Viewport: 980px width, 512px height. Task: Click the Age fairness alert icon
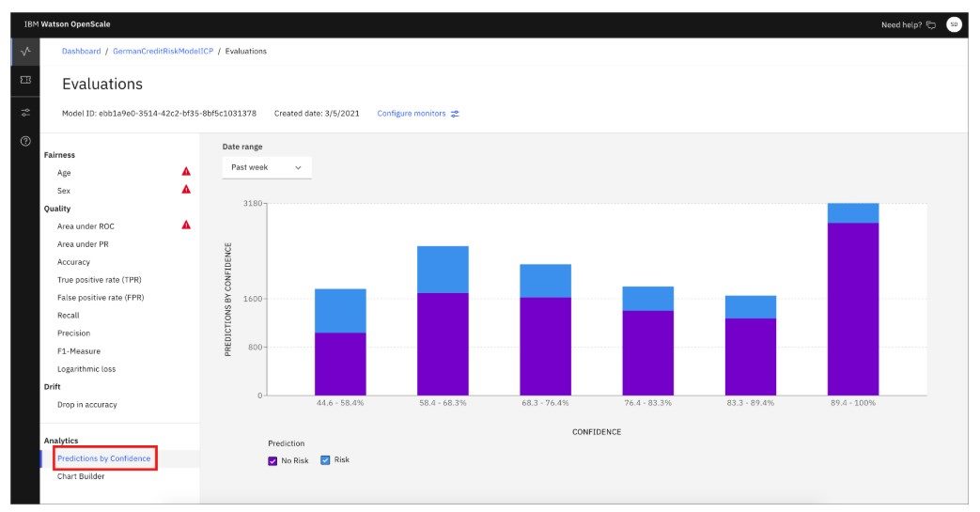click(x=186, y=172)
